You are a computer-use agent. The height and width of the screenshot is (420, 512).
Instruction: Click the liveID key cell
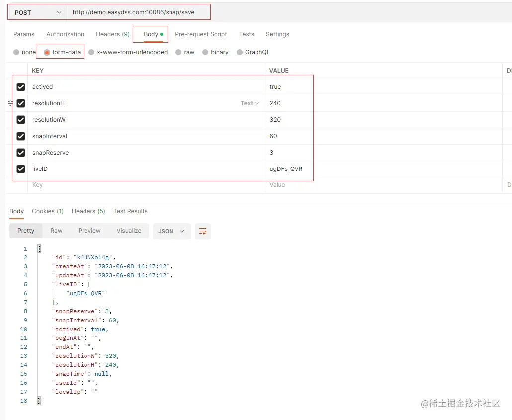click(x=146, y=169)
